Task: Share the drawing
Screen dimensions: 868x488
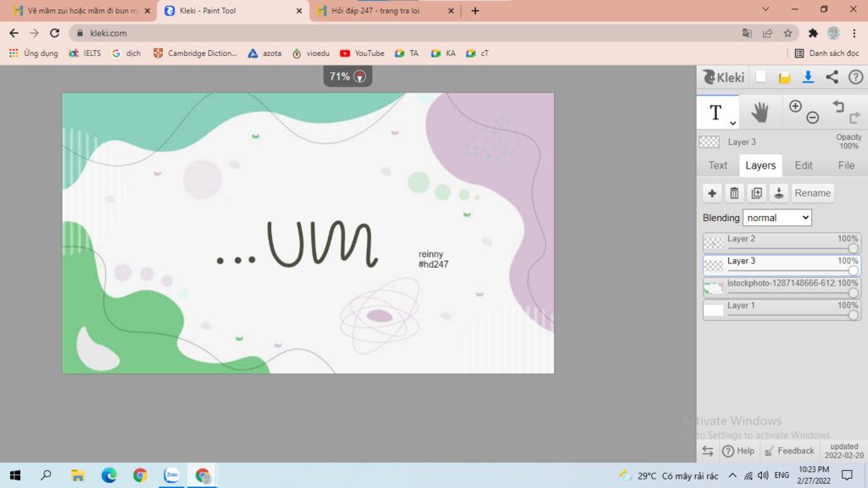Action: [x=832, y=77]
